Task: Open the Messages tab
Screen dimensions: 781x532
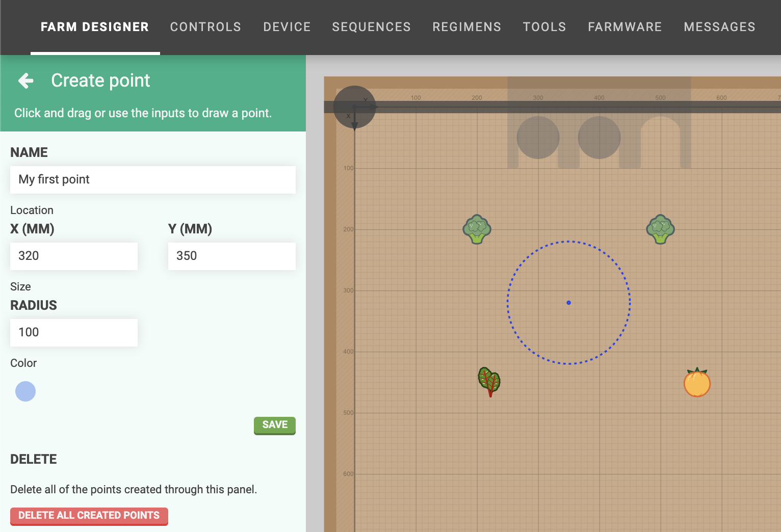Action: [x=719, y=27]
